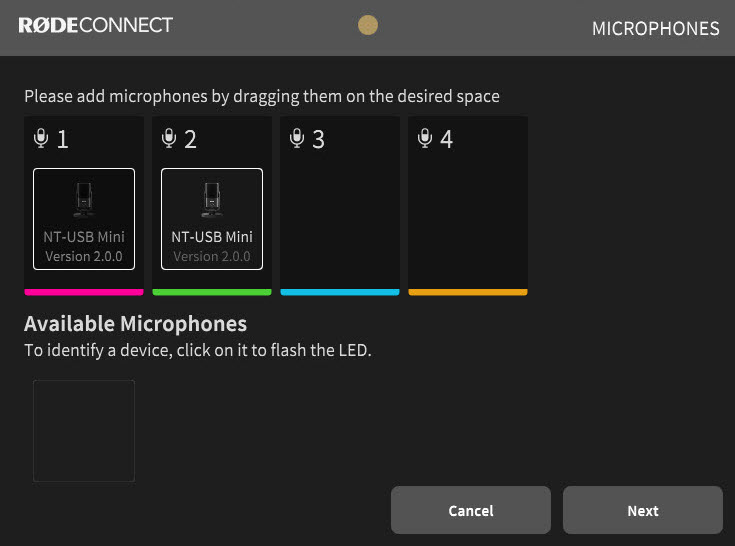The width and height of the screenshot is (735, 546).
Task: Select the NT-USB Mini device image in slot 2
Action: click(212, 200)
